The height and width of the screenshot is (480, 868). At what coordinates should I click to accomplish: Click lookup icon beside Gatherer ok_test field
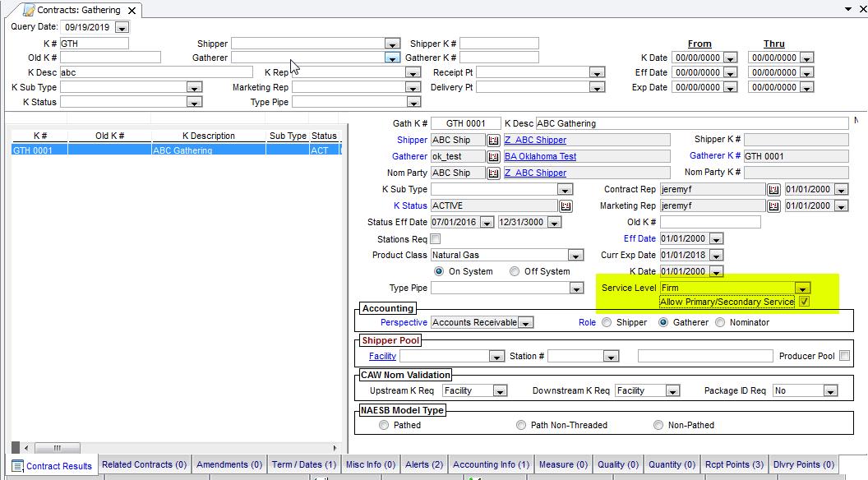(493, 156)
